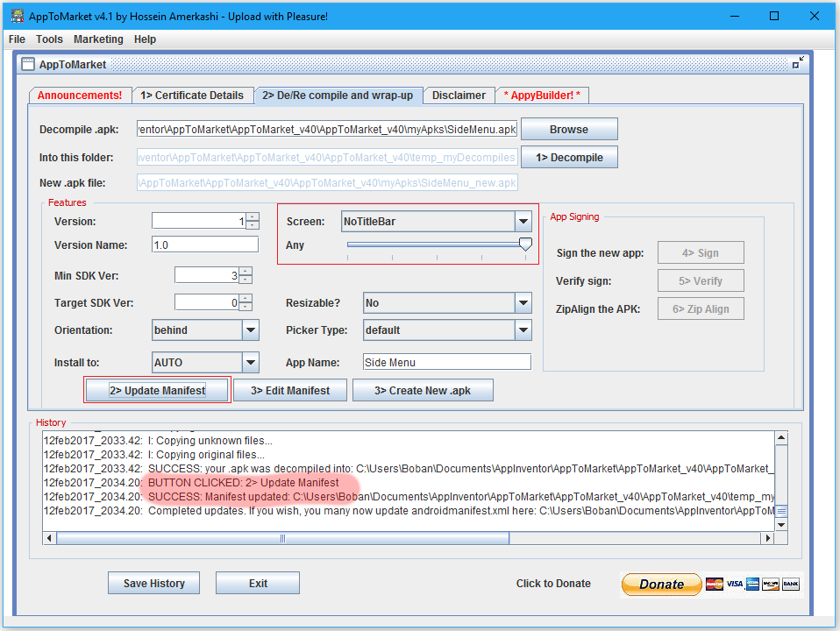Viewport: 840px width, 631px height.
Task: Open the Resizable? dropdown
Action: click(x=523, y=302)
